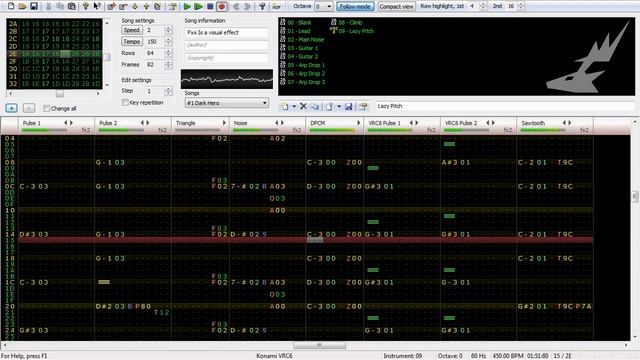
Task: Open configuration with the wrench icon
Action: 262,6
